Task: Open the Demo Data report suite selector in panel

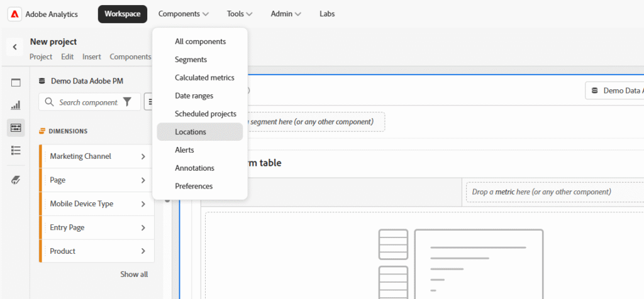Action: click(x=614, y=90)
